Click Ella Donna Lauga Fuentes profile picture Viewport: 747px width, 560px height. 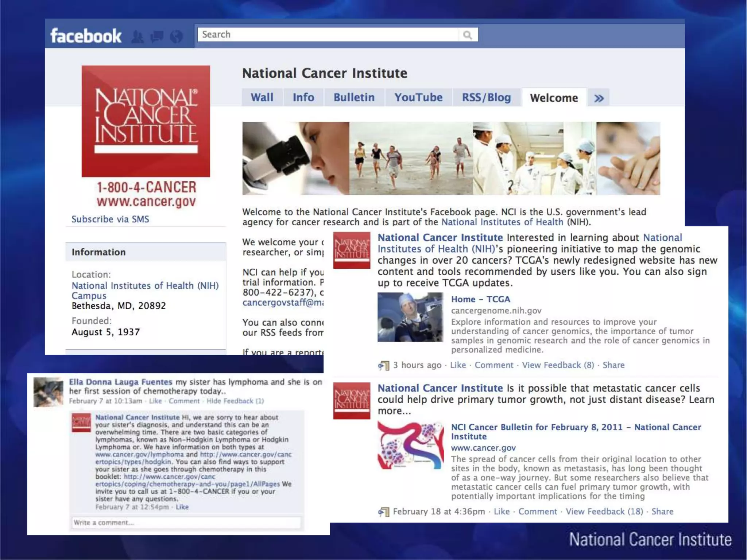pos(48,392)
